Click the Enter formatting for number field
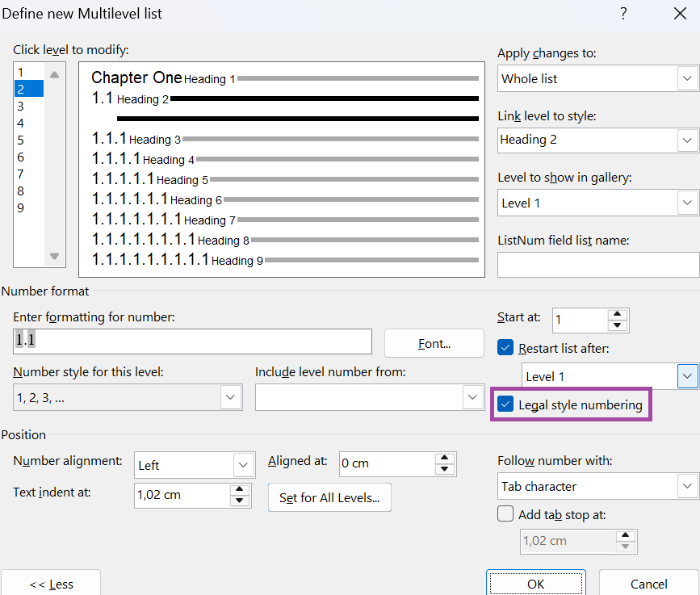The image size is (700, 595). tap(192, 341)
